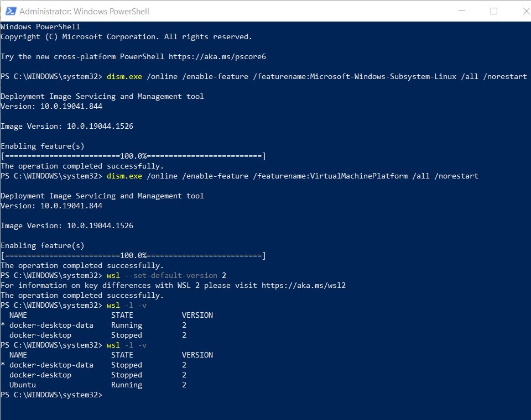531x420 pixels.
Task: Click the final empty PS C:\WINDOWS\system32> prompt
Action: pos(51,395)
